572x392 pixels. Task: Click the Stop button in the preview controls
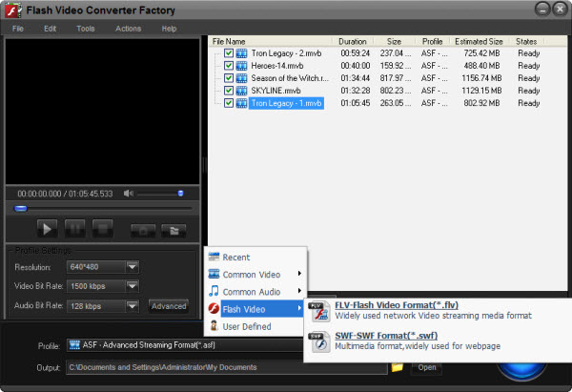click(x=103, y=229)
